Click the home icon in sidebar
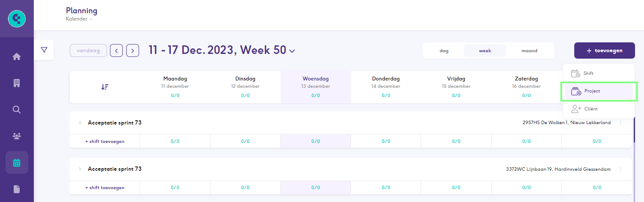This screenshot has width=644, height=202. click(x=17, y=56)
